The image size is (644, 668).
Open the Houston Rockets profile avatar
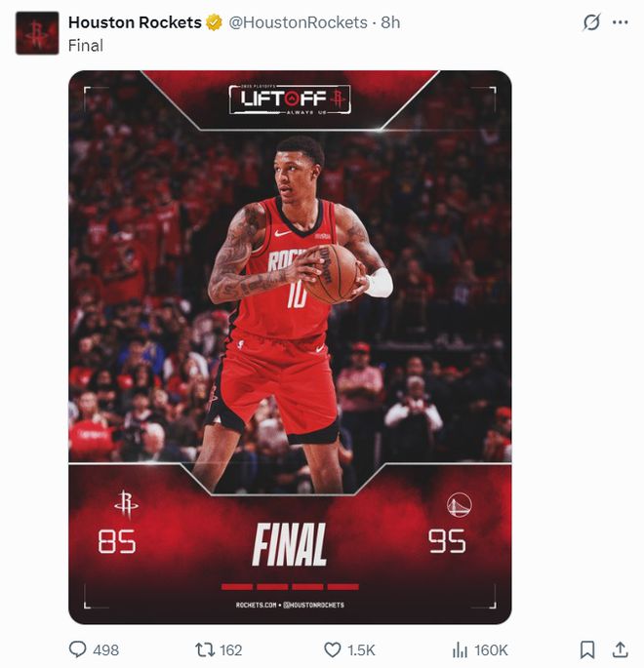point(37,33)
